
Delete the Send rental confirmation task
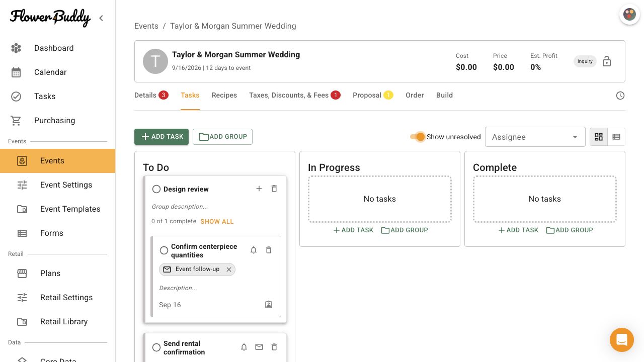pos(274,347)
